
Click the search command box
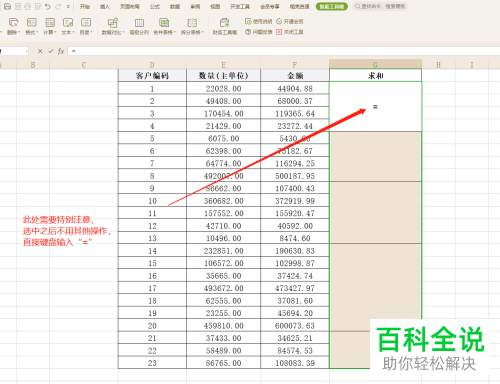380,6
